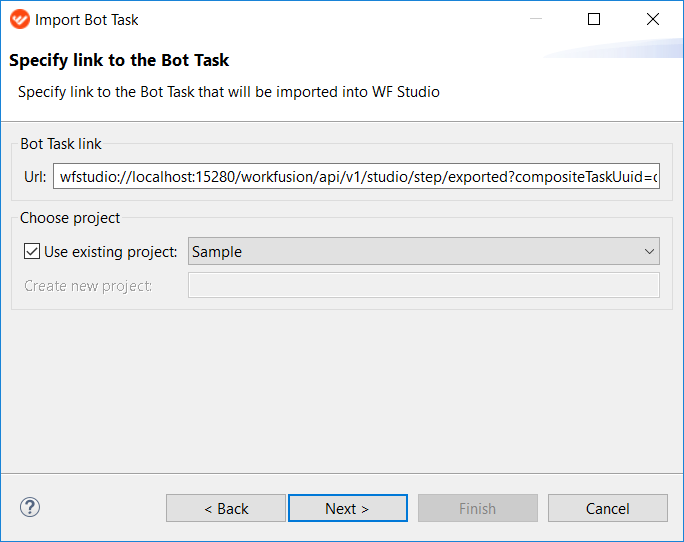Minimize the Import Bot Task window
684x542 pixels.
[x=536, y=19]
